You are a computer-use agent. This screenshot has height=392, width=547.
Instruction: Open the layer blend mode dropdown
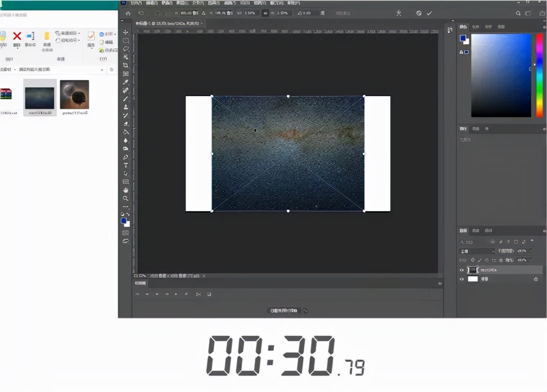[x=477, y=251]
